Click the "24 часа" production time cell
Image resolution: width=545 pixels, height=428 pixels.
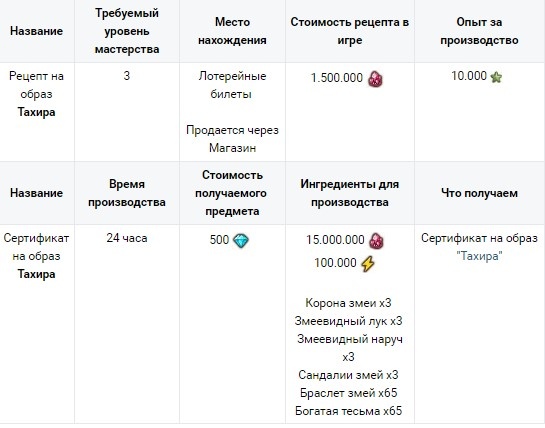pyautogui.click(x=127, y=238)
